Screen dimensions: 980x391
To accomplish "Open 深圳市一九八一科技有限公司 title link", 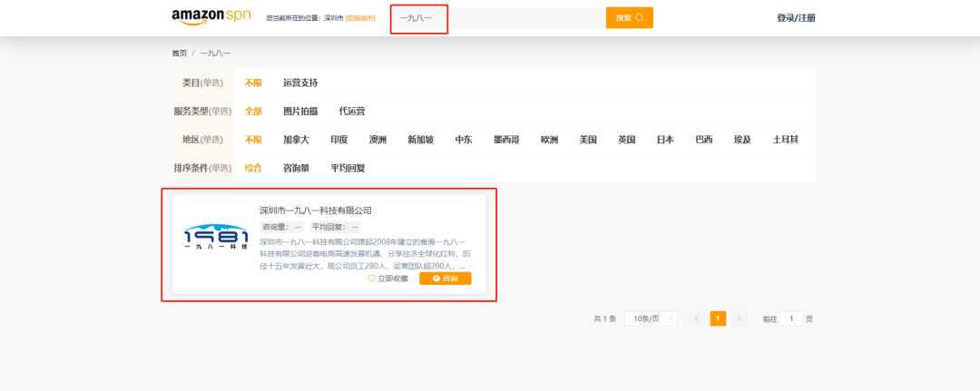I will coord(316,210).
